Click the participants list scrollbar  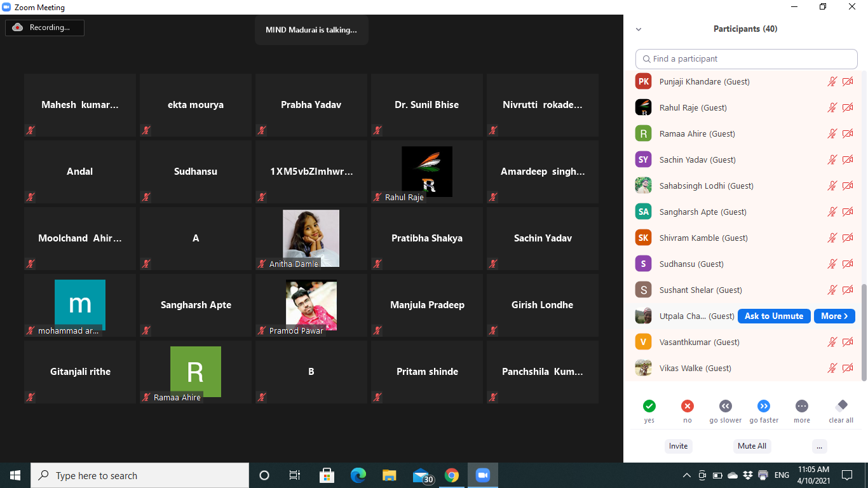click(864, 332)
